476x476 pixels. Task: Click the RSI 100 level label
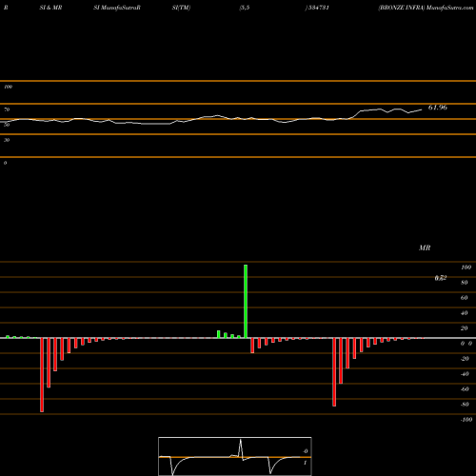tap(8, 87)
